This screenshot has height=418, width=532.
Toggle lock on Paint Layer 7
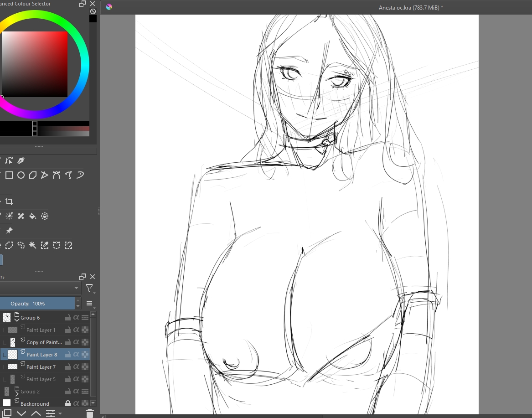click(x=67, y=366)
